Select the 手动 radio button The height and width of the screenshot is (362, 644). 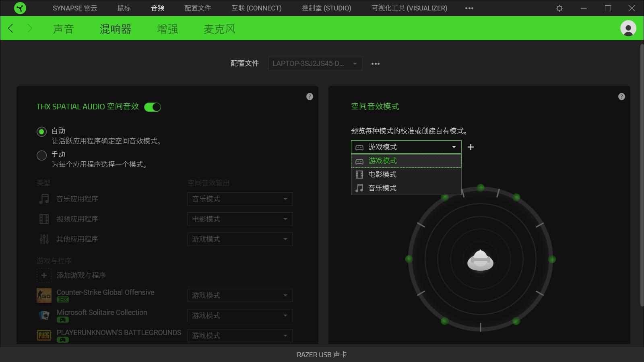tap(41, 155)
